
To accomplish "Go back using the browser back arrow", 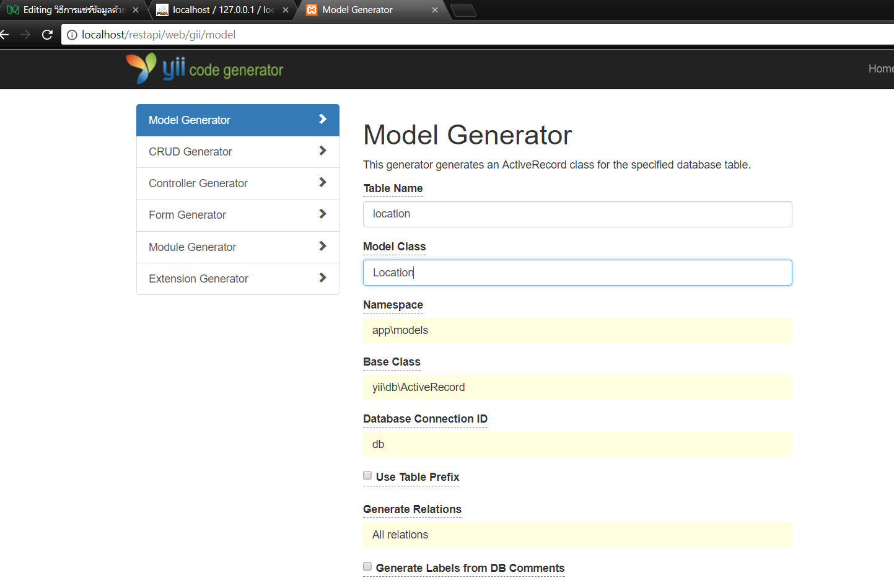I will tap(4, 35).
